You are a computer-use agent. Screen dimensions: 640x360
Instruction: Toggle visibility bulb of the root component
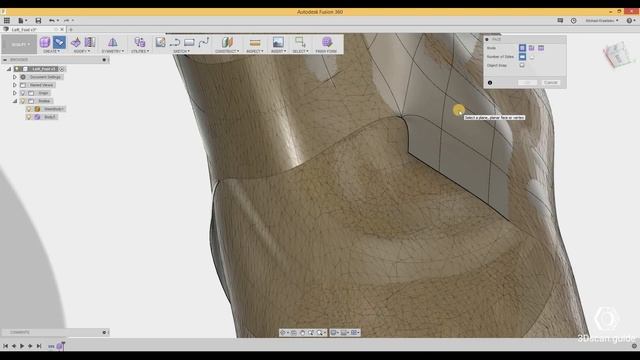[17, 69]
